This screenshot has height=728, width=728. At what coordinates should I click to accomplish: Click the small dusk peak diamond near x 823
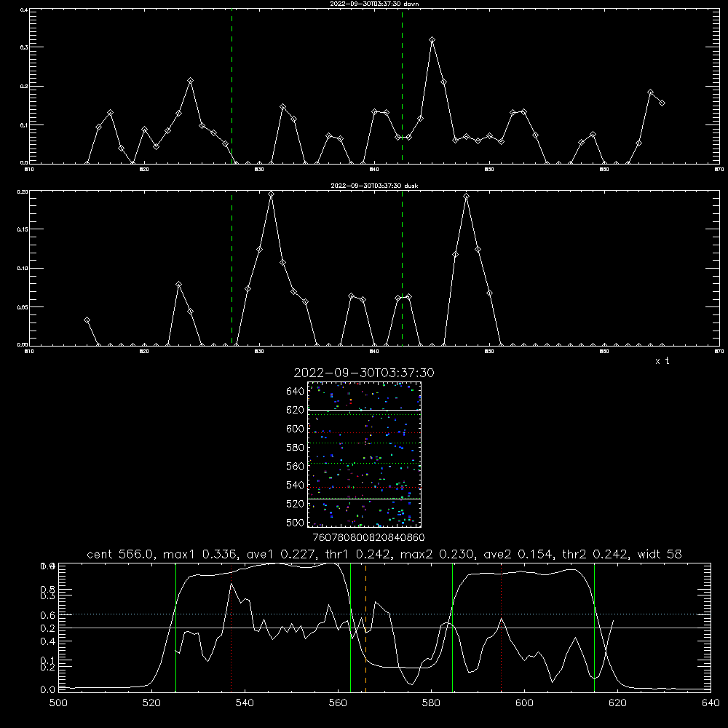179,284
